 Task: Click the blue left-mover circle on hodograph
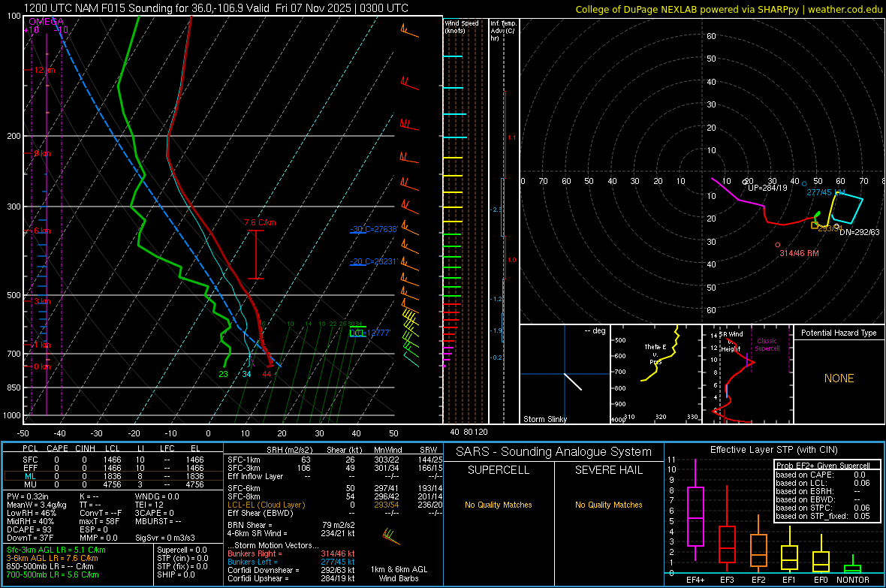(x=804, y=184)
